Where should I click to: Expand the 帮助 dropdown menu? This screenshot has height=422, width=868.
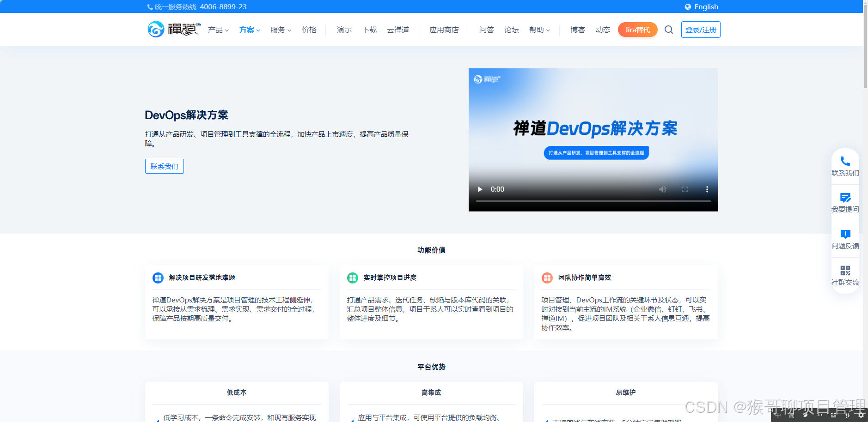[539, 30]
